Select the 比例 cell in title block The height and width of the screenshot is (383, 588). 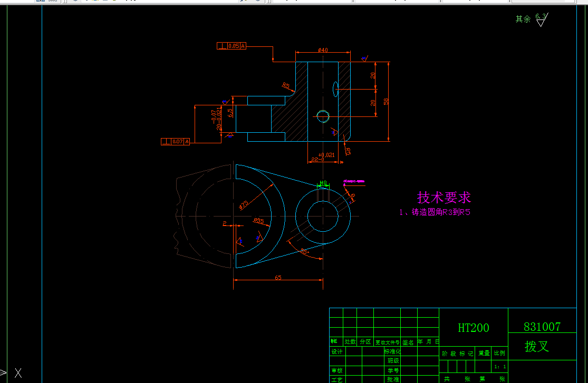(499, 353)
